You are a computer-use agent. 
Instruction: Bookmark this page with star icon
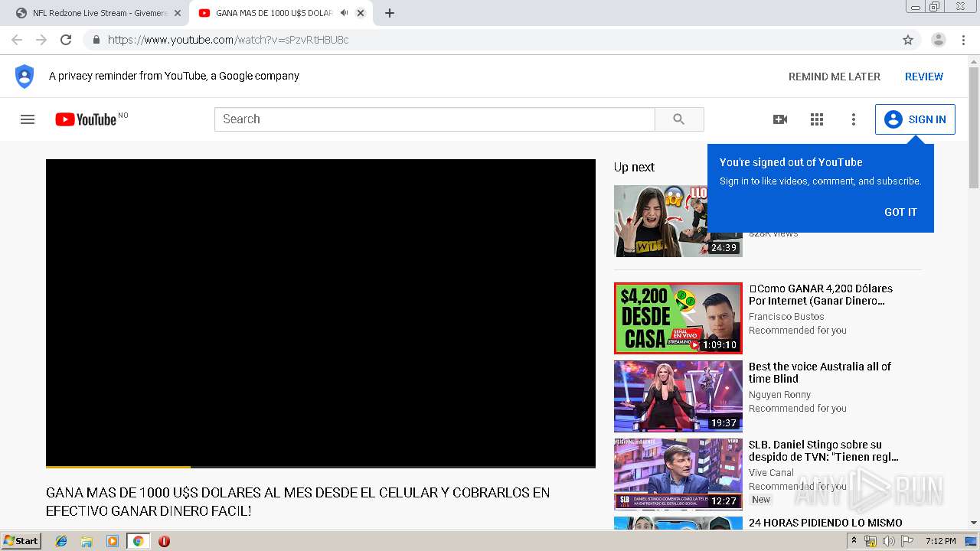[908, 40]
